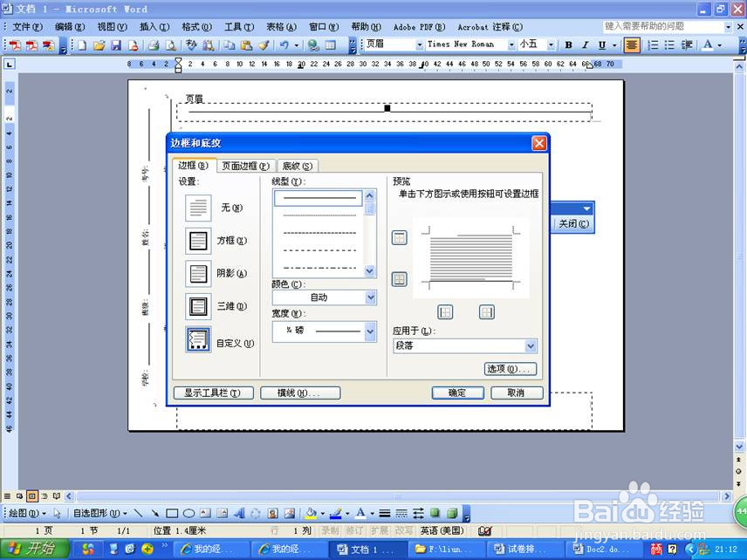Viewport: 747px width, 560px height.
Task: Click the Insert Table toolbar icon
Action: [330, 45]
